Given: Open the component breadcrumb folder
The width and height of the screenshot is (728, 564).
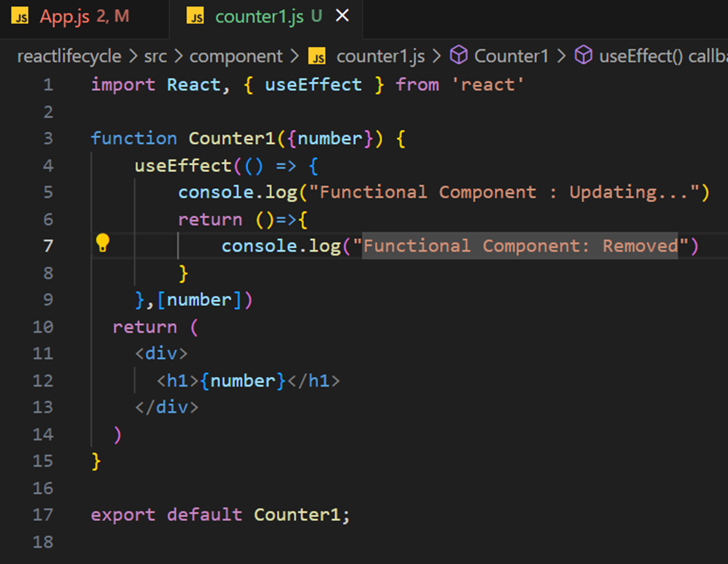Looking at the screenshot, I should tap(236, 57).
